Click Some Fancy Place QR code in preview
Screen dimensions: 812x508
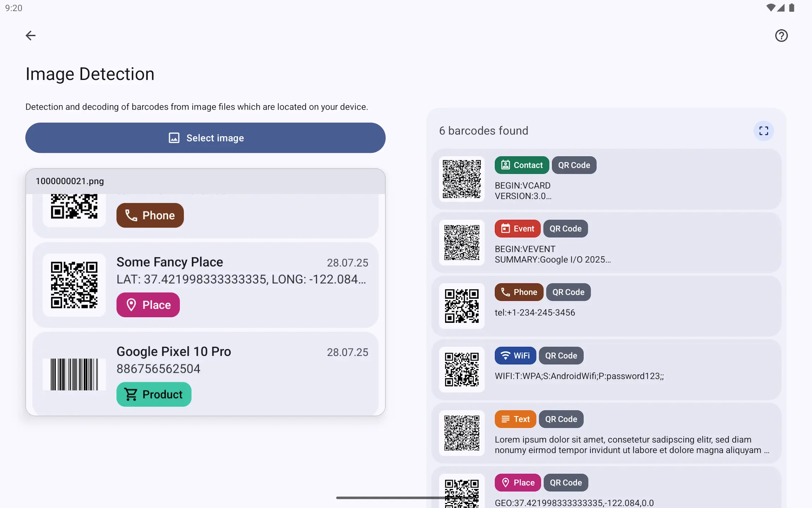(74, 285)
